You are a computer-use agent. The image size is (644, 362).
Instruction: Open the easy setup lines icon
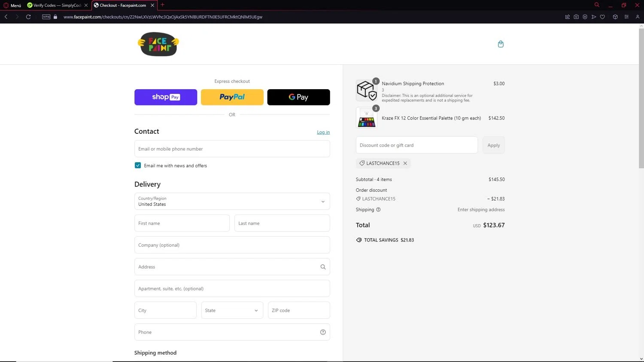click(626, 17)
